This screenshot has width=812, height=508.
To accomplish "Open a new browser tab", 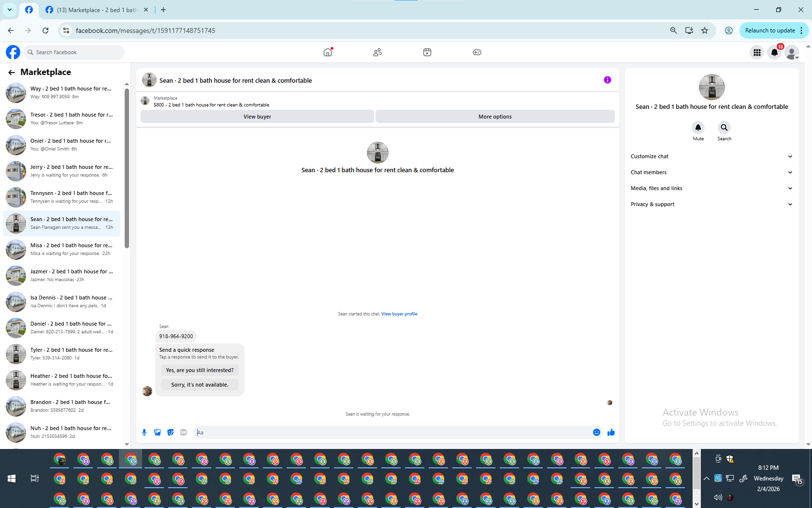I will pos(163,10).
